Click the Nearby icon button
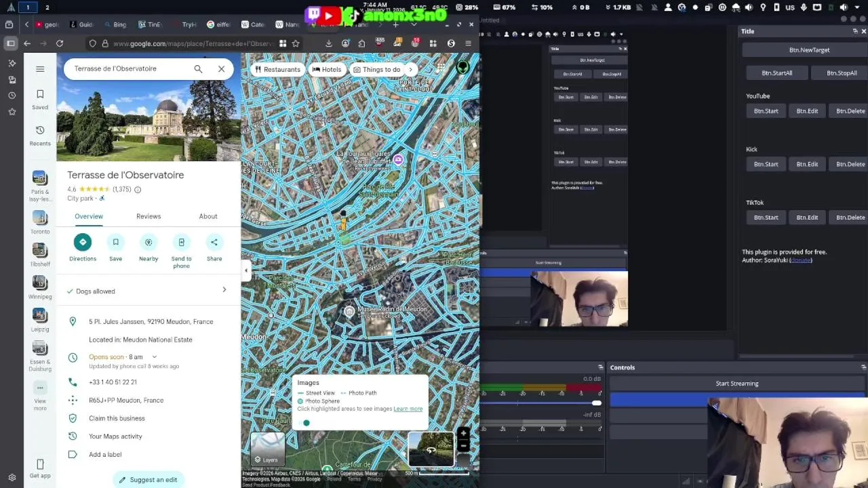This screenshot has width=868, height=488. click(149, 242)
